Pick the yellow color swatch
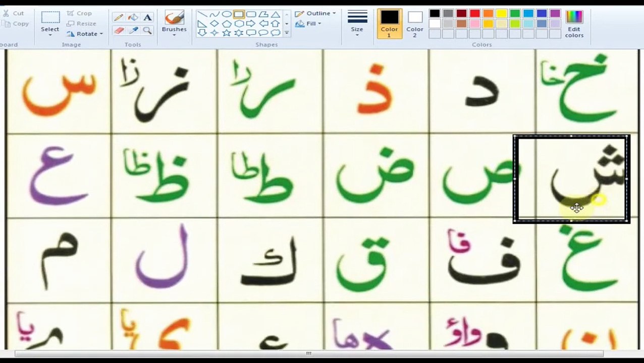The image size is (644, 363). (501, 14)
